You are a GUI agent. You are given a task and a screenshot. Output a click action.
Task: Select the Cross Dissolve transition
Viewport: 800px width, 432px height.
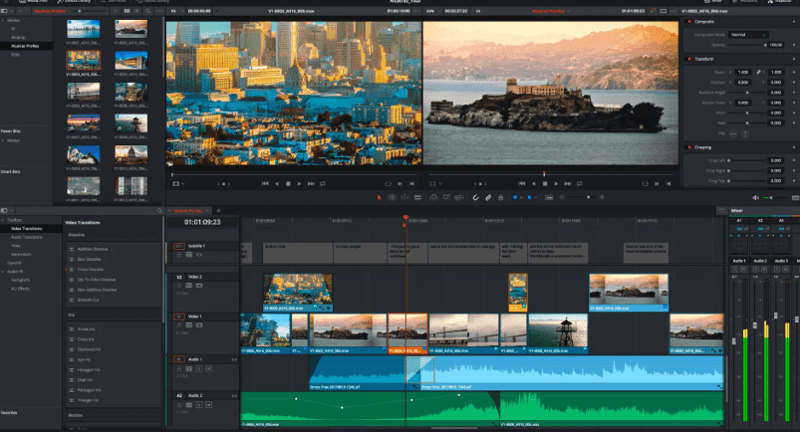tap(92, 271)
